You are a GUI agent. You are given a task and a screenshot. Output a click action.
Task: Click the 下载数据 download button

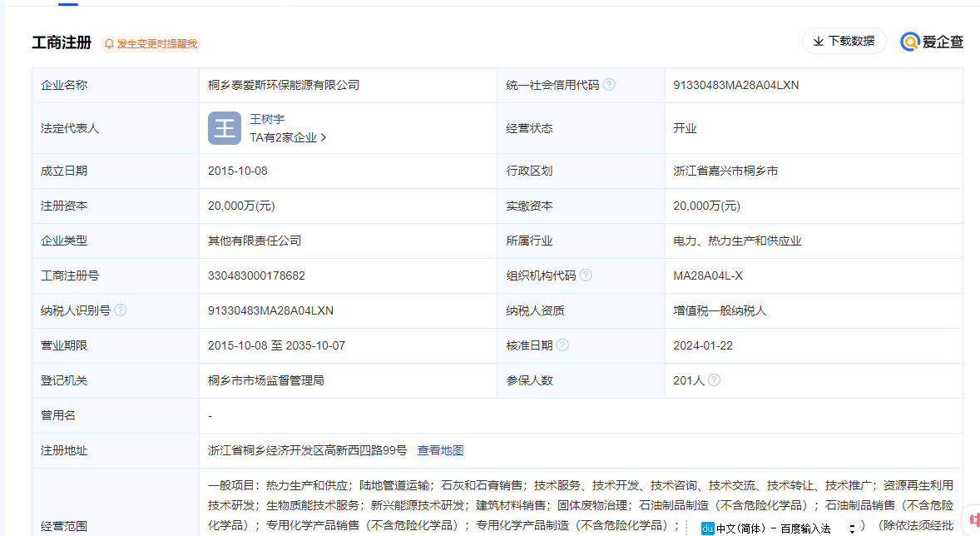click(844, 42)
